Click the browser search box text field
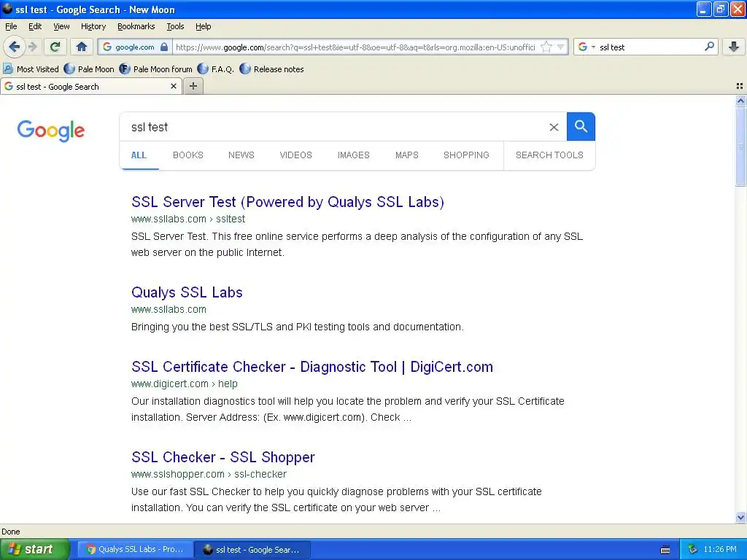Image resolution: width=747 pixels, height=560 pixels. tap(649, 47)
